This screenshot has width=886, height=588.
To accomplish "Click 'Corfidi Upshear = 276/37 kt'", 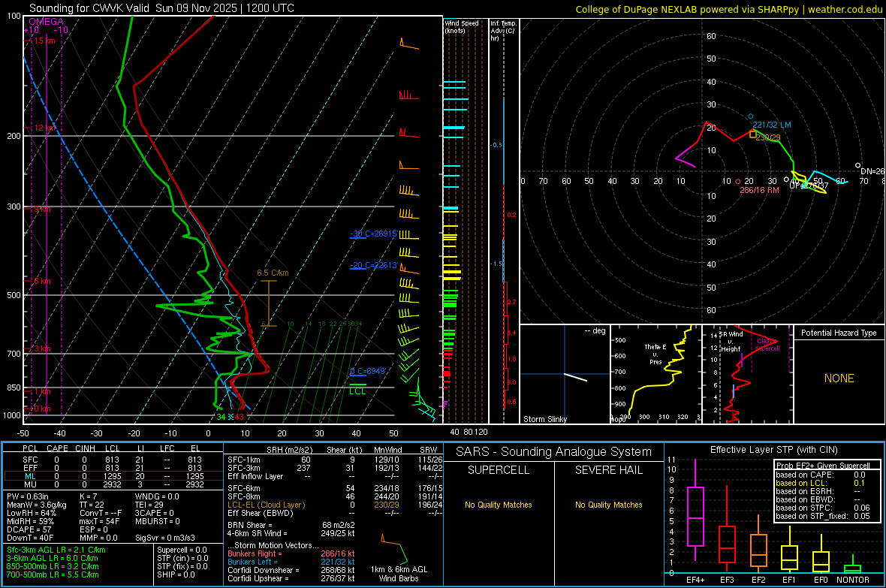I will click(x=291, y=578).
